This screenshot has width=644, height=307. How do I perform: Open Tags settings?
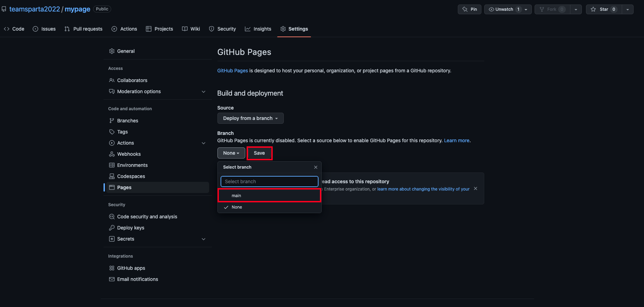click(158, 132)
